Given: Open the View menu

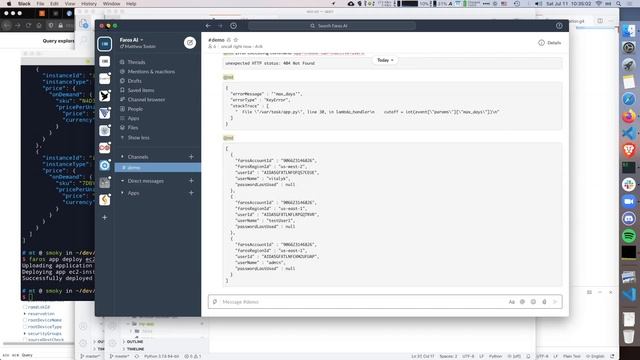Looking at the screenshot, I should coord(70,3).
